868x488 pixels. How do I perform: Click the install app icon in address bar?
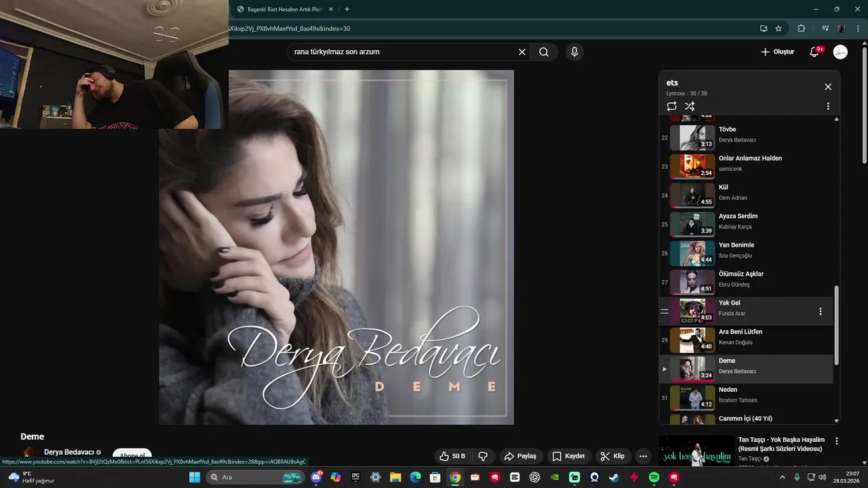click(764, 28)
